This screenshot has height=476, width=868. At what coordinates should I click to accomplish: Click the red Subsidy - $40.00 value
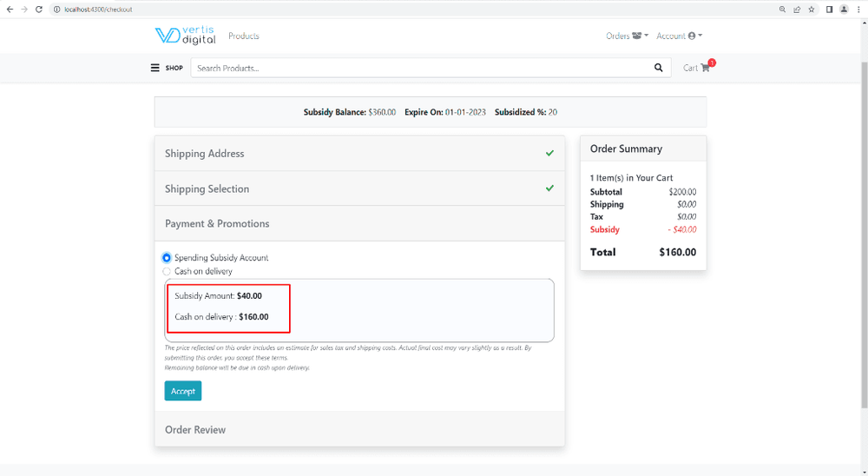682,229
